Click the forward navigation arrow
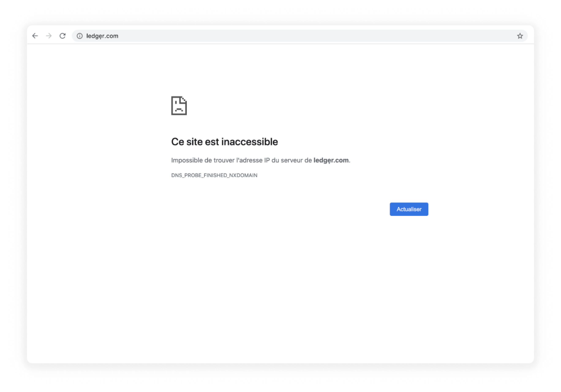Image resolution: width=561 pixels, height=392 pixels. pyautogui.click(x=49, y=36)
